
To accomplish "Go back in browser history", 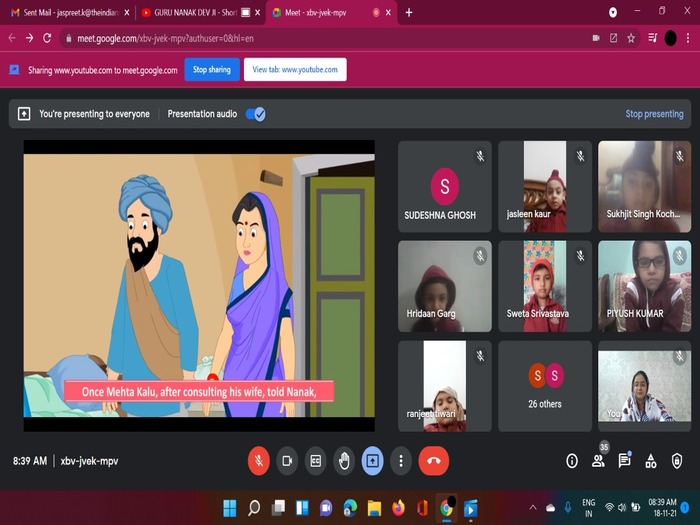I will point(12,38).
